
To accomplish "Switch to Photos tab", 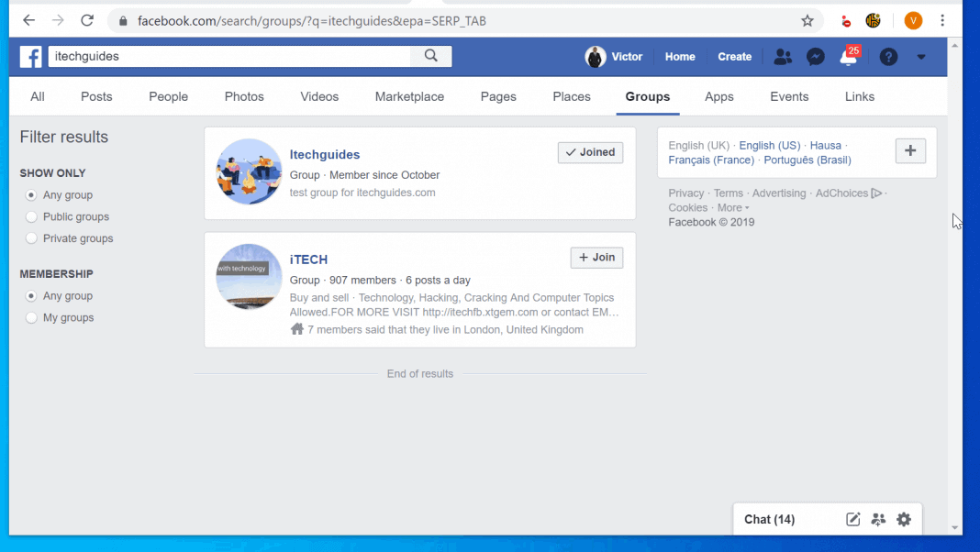I will point(244,97).
